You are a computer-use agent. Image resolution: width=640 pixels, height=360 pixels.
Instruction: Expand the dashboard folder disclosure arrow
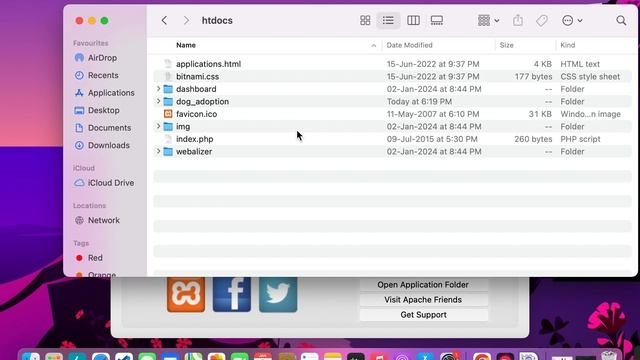point(158,89)
